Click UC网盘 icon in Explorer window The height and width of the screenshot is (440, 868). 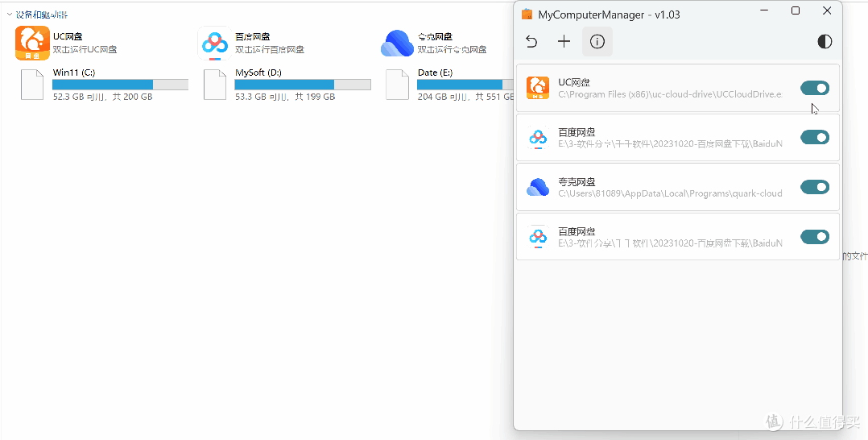32,43
